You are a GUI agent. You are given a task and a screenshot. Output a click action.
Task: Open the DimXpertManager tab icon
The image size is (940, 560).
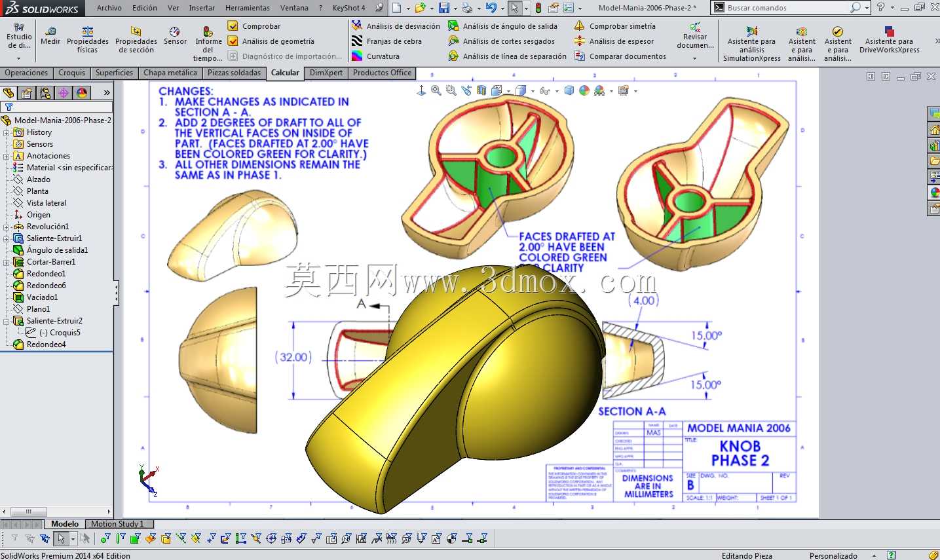click(64, 93)
